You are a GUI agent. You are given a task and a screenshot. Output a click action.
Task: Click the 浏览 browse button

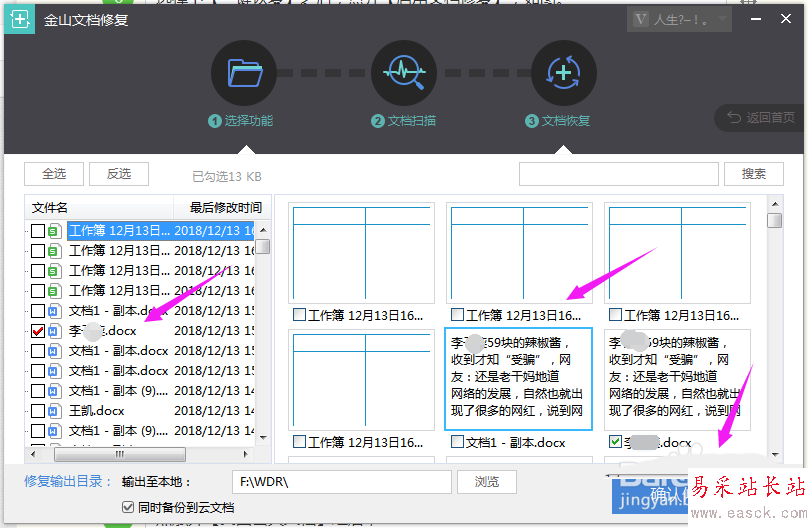point(487,482)
